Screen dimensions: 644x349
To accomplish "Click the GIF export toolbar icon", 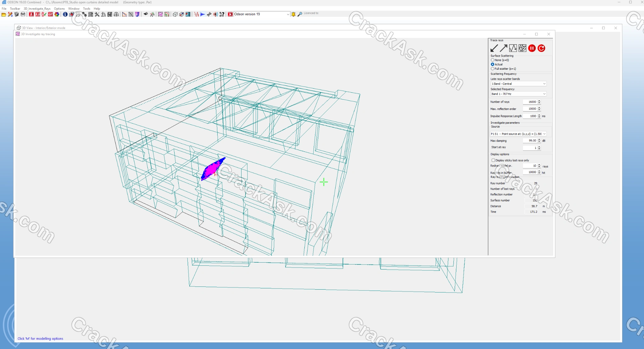I will point(50,14).
